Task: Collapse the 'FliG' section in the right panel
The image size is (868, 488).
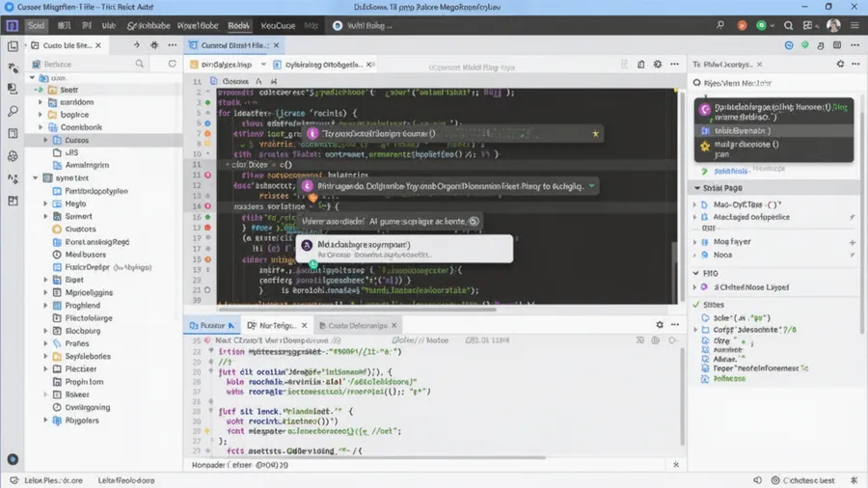Action: (x=696, y=273)
